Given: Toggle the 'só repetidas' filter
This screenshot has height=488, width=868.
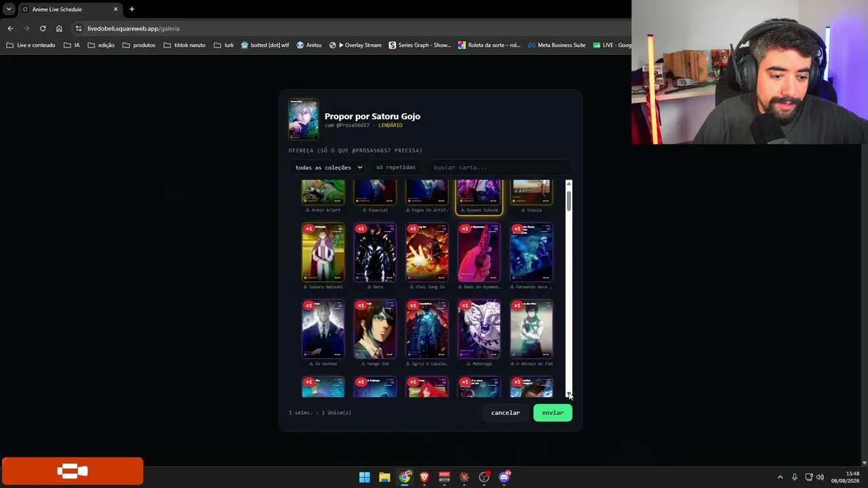Looking at the screenshot, I should coord(395,167).
